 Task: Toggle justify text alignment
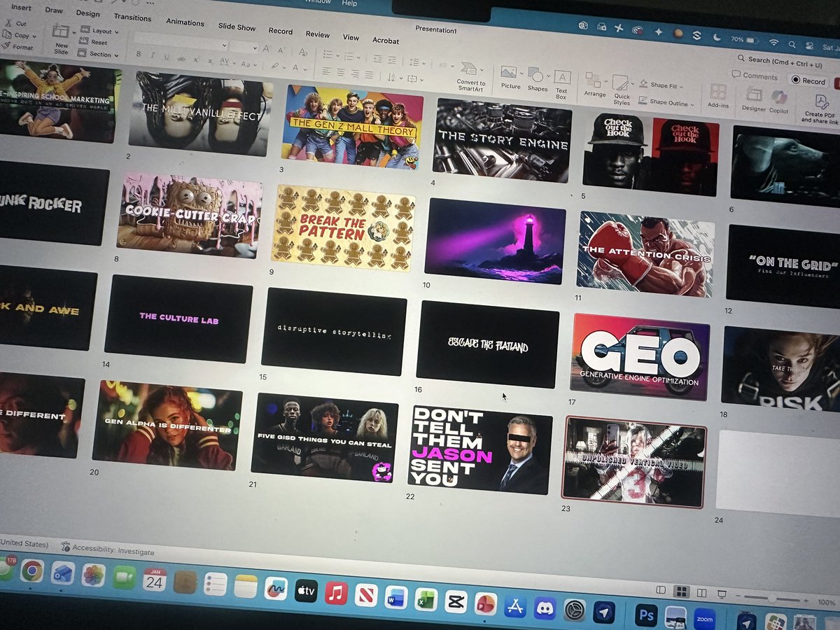[370, 73]
